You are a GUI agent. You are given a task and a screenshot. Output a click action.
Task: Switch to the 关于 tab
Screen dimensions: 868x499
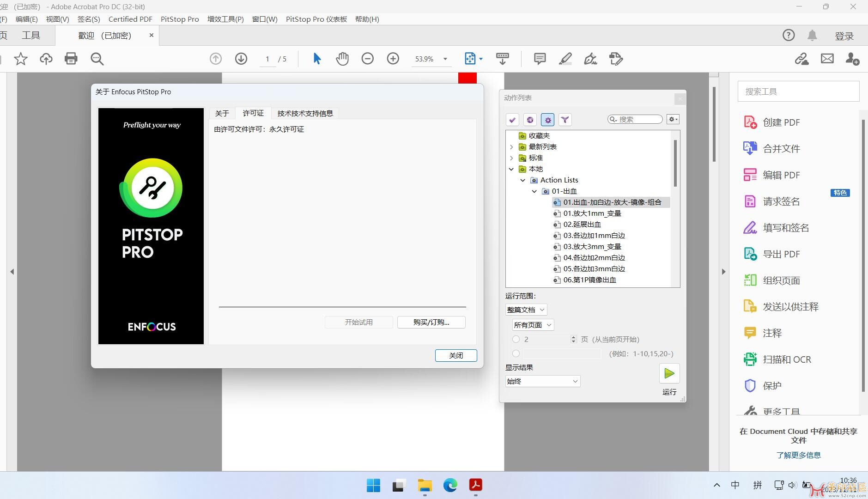pyautogui.click(x=222, y=113)
